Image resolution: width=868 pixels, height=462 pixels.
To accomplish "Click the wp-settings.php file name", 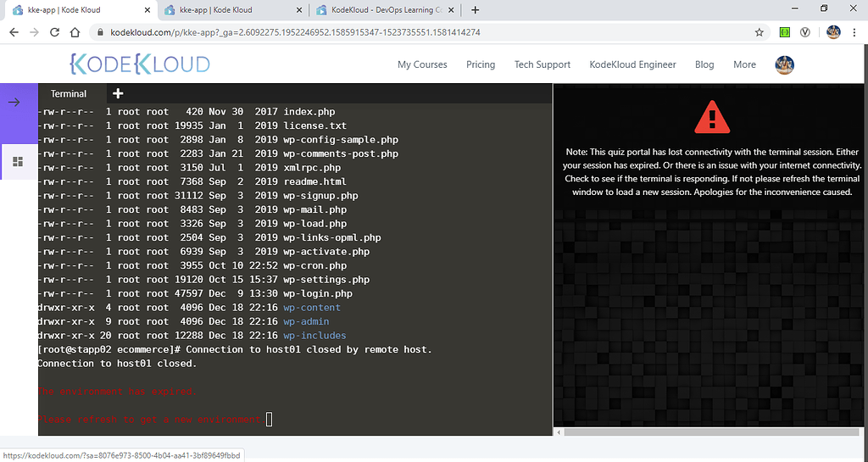I will (326, 280).
